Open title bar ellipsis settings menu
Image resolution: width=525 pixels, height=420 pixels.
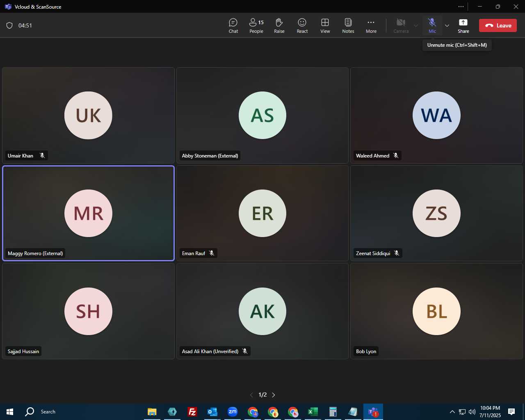[x=461, y=7]
